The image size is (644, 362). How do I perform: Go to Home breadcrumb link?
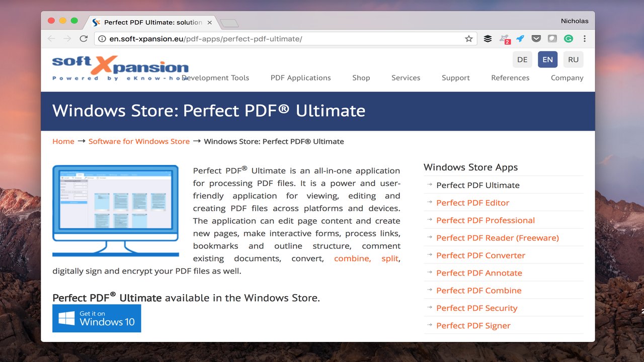63,141
